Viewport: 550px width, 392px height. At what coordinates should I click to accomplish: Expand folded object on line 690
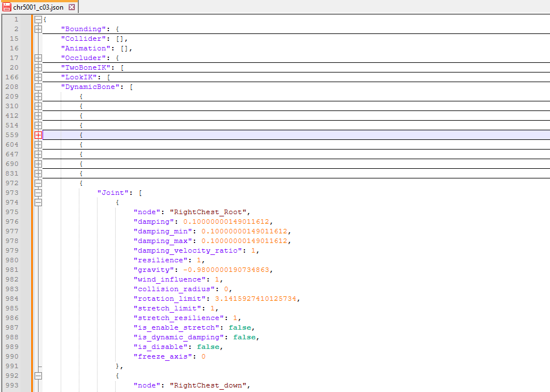[38, 164]
